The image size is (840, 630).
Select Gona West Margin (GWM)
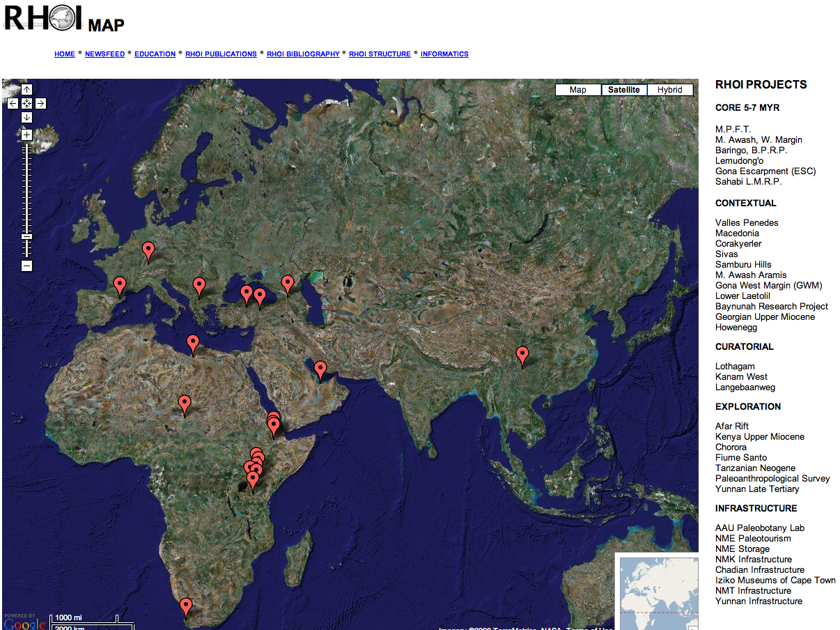769,286
